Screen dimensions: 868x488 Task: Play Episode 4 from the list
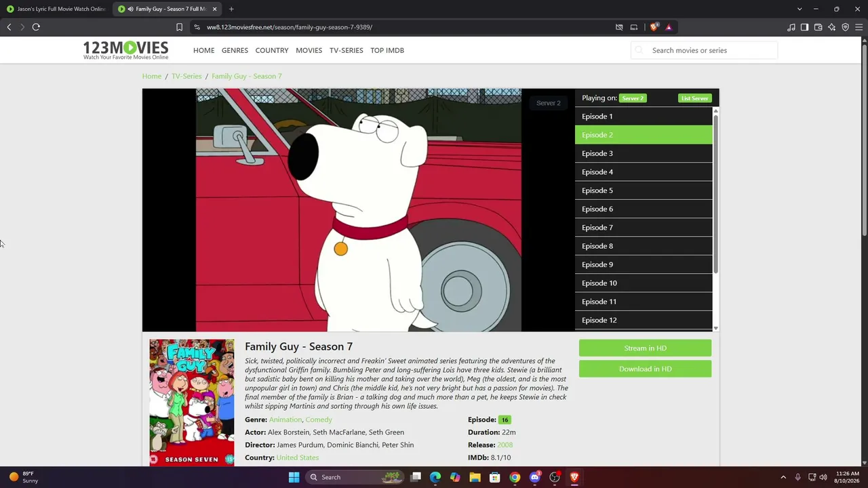coord(644,172)
